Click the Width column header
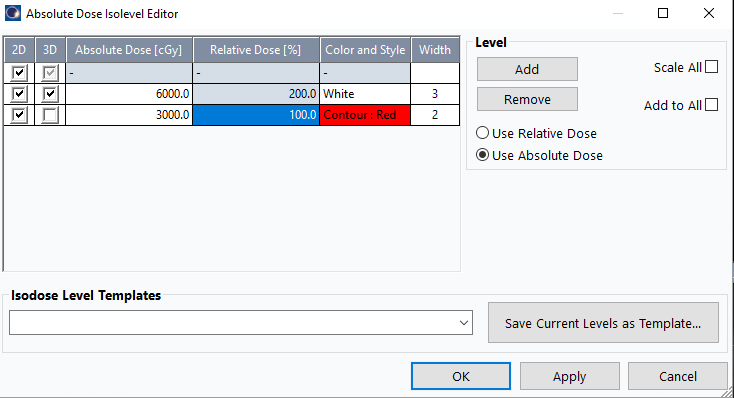 (x=435, y=50)
